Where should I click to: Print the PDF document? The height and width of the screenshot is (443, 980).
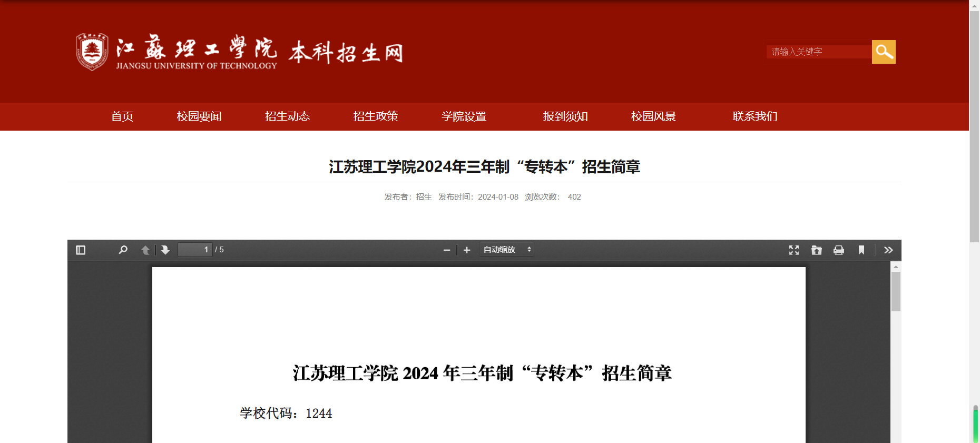pyautogui.click(x=839, y=250)
